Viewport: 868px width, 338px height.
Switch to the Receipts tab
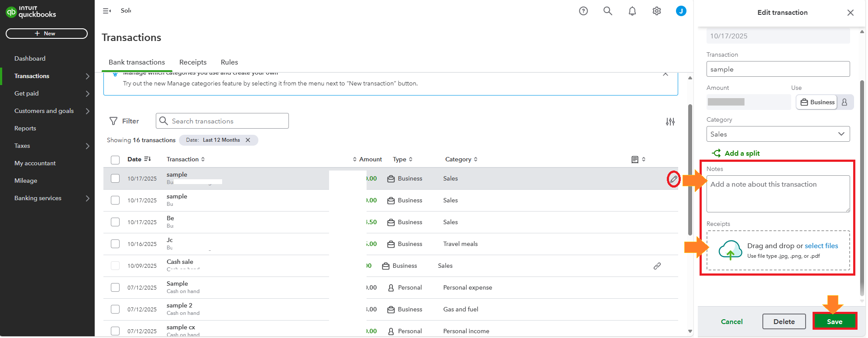click(193, 62)
